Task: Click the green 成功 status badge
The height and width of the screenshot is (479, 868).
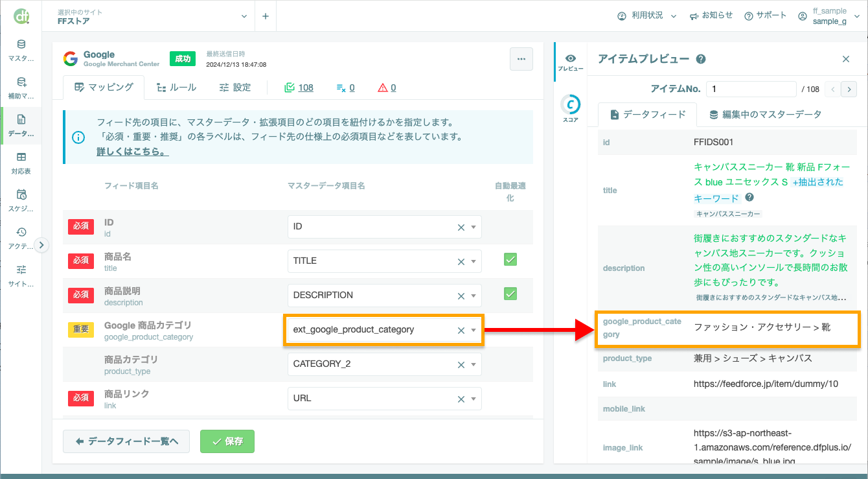Action: (x=183, y=59)
